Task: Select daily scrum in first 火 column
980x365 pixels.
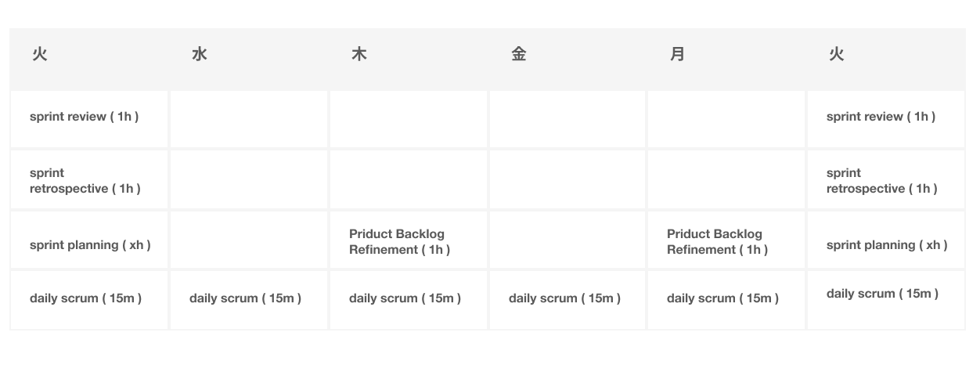Action: pos(85,298)
